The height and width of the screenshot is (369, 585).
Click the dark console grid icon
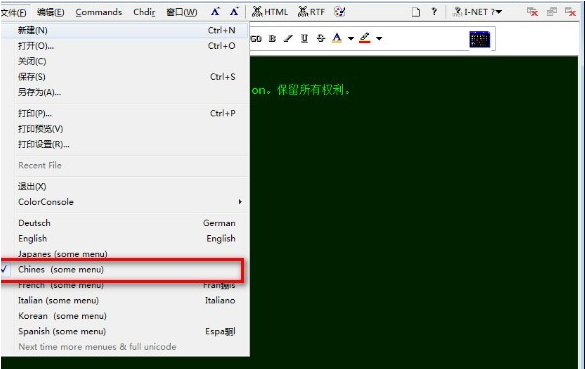(479, 39)
